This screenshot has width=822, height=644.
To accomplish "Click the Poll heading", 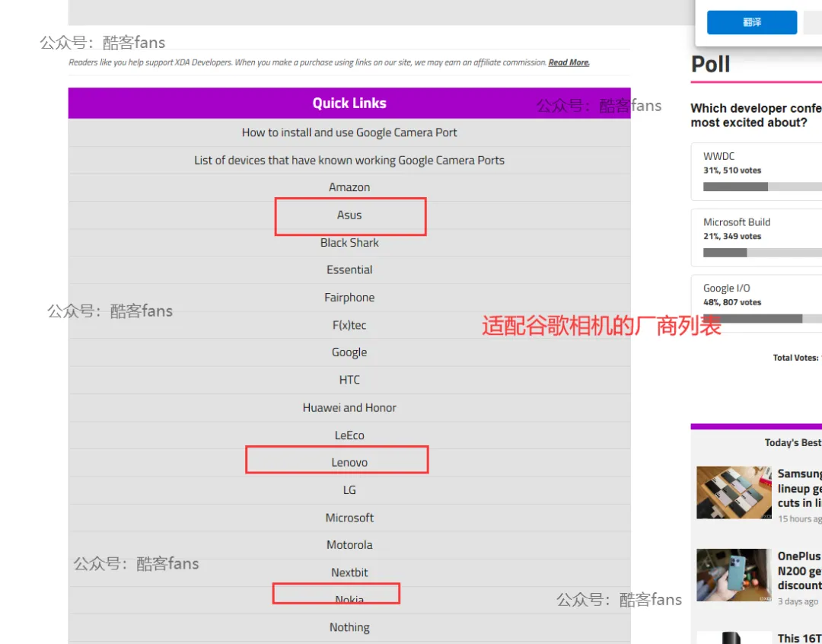I will pyautogui.click(x=710, y=65).
